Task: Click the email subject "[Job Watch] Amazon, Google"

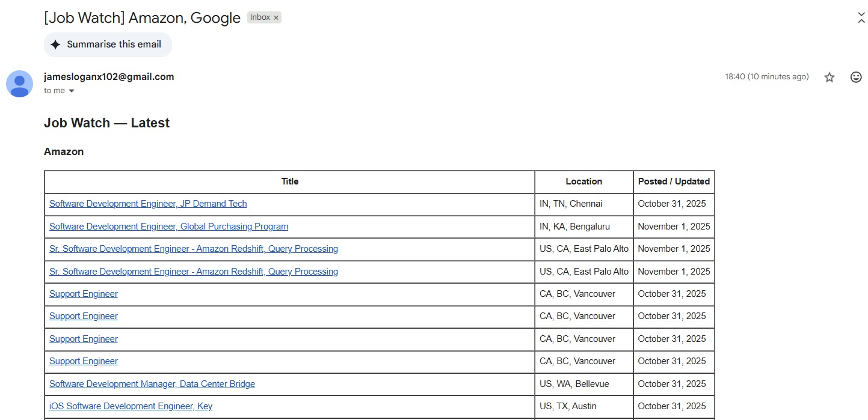Action: [x=142, y=18]
